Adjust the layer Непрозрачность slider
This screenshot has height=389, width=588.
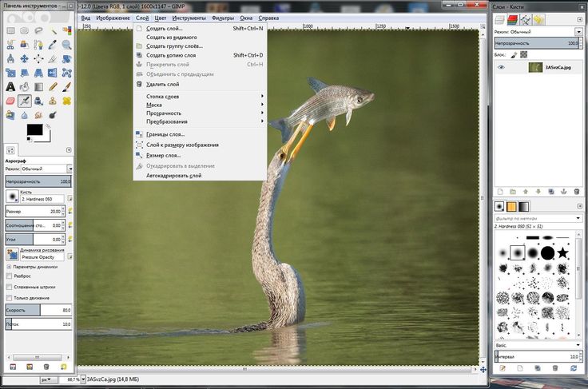click(538, 43)
